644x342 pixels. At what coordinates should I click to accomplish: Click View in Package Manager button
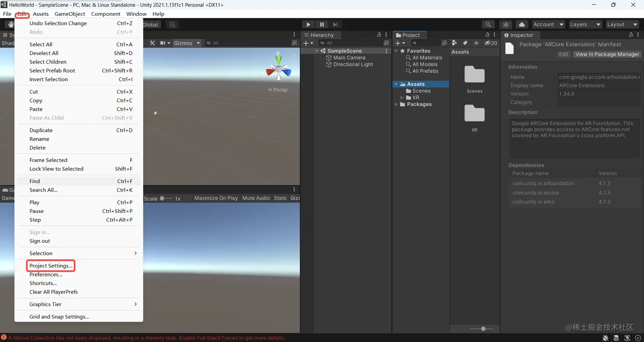(607, 55)
